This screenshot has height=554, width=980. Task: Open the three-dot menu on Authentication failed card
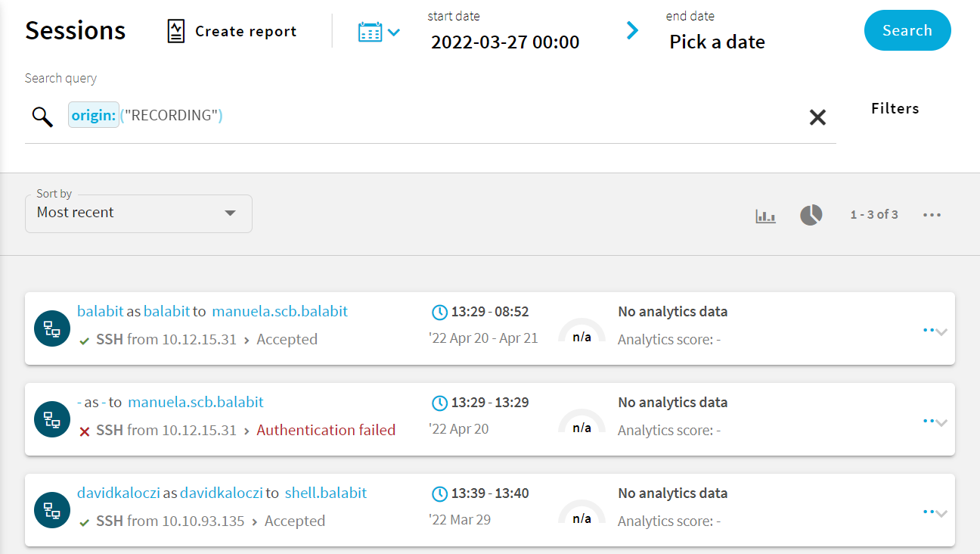coord(929,421)
